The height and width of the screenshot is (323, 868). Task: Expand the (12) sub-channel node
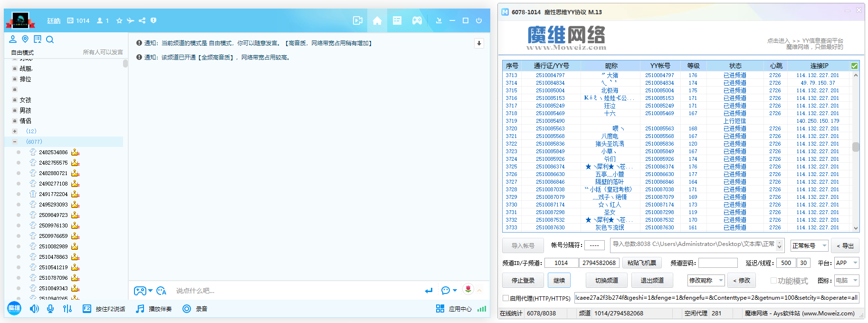point(15,131)
